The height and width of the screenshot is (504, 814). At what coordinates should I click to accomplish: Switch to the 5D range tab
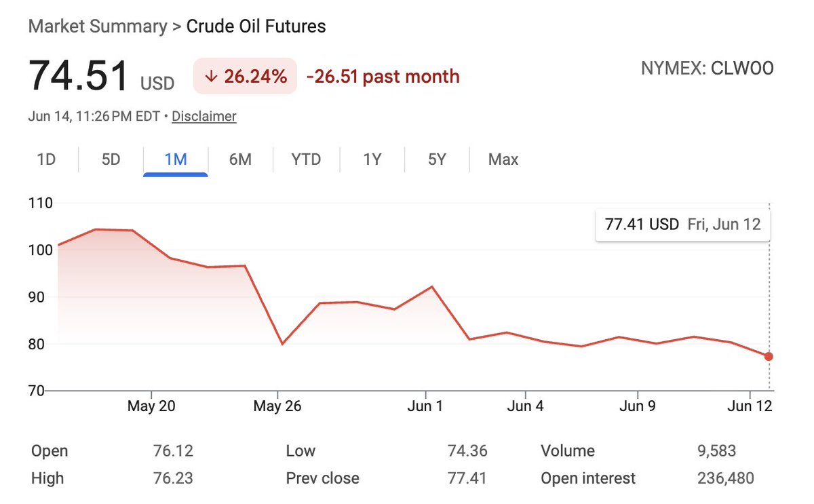click(111, 160)
